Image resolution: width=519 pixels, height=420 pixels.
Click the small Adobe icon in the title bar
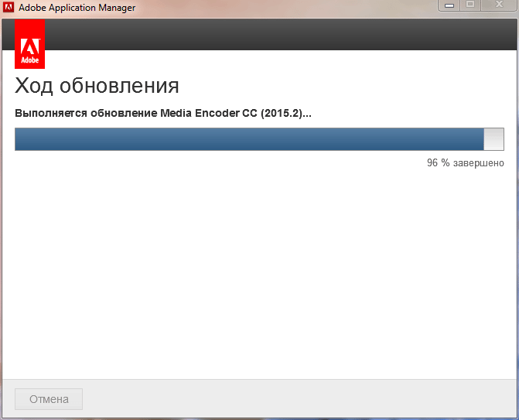[9, 8]
